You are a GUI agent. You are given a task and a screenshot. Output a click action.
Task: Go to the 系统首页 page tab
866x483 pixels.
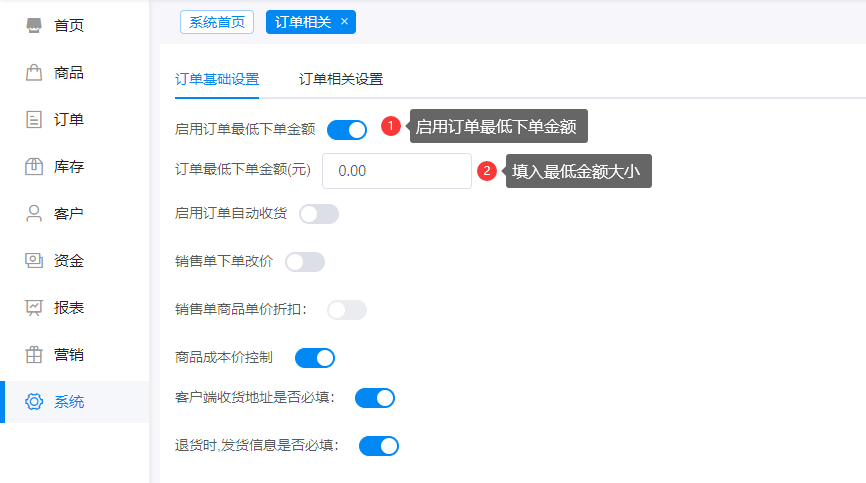[217, 22]
